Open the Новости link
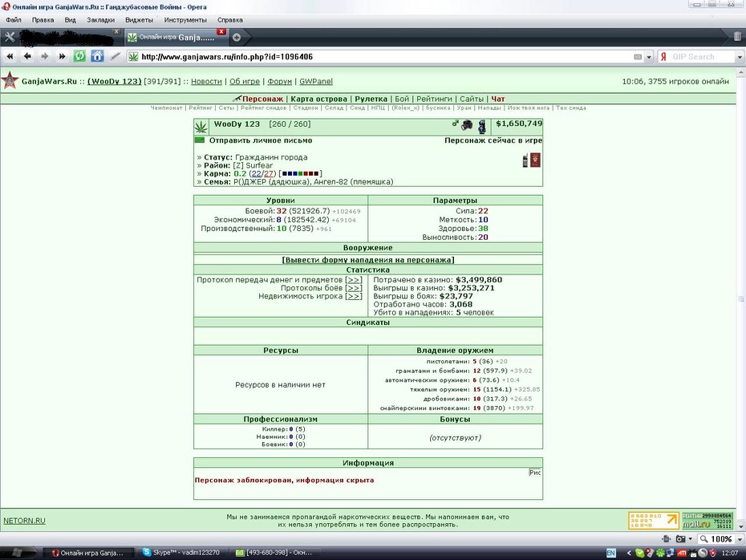This screenshot has height=560, width=746. coord(206,81)
